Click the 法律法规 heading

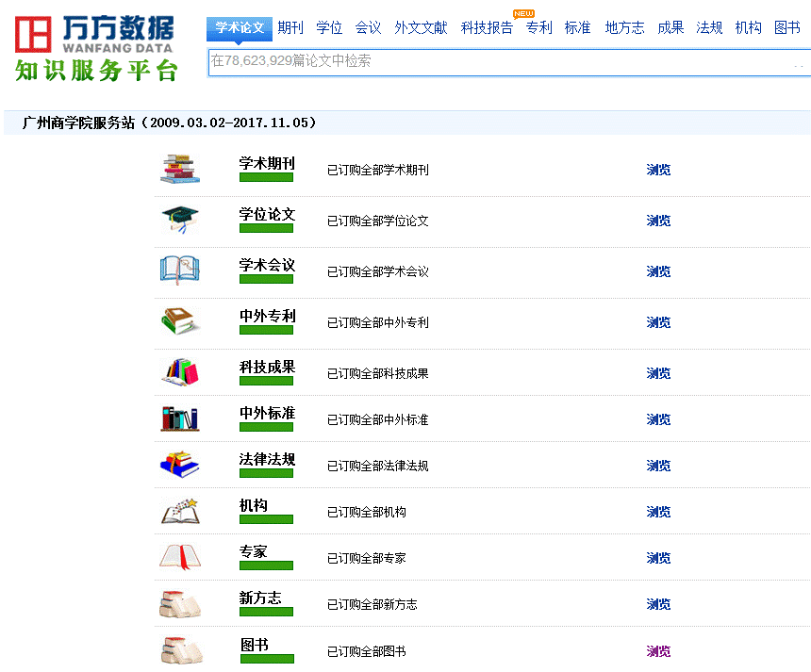pos(267,459)
